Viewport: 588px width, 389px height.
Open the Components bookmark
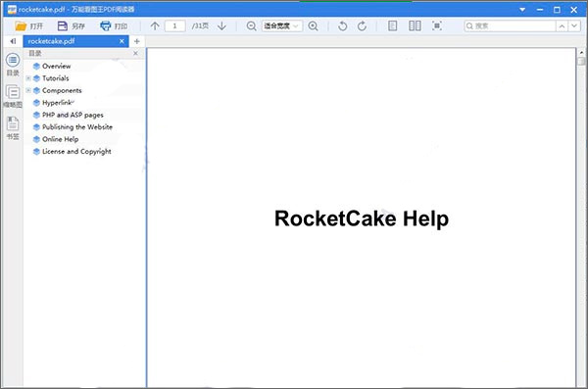pos(62,90)
